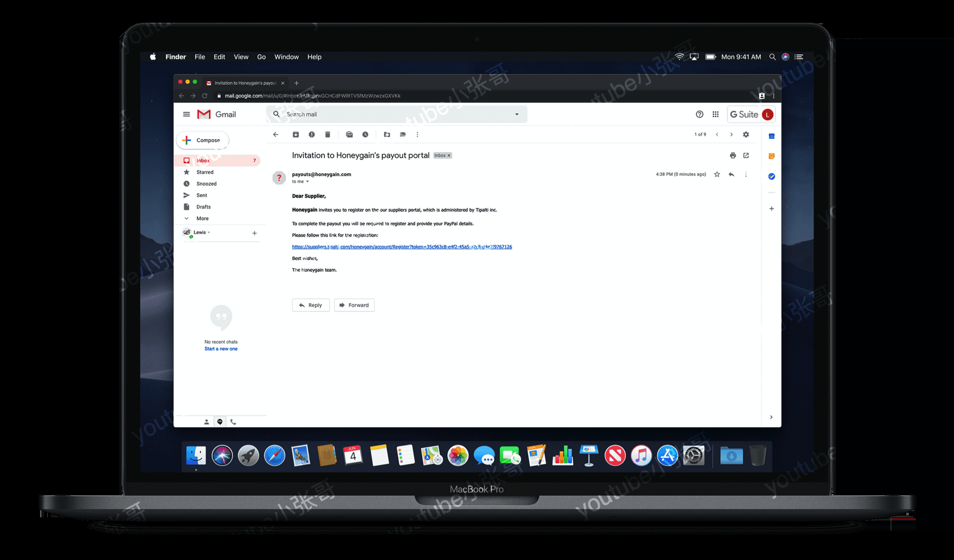Open Gmail support help icon

(699, 114)
